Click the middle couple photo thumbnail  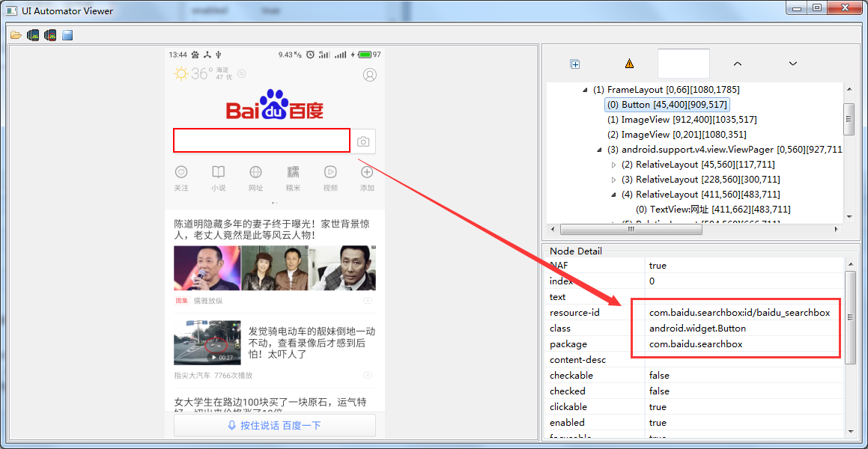275,268
